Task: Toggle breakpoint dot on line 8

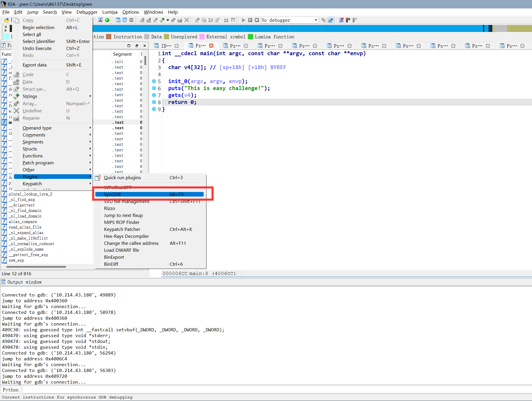Action: click(154, 102)
